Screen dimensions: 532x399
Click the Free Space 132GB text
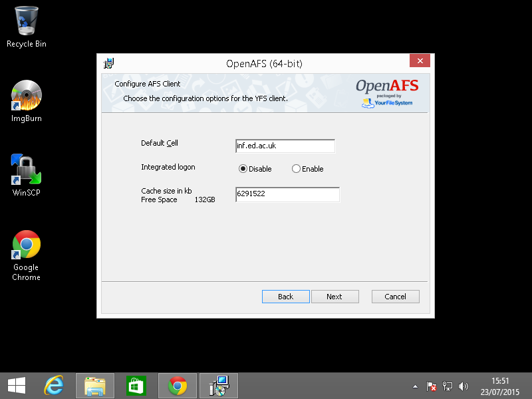tap(178, 199)
